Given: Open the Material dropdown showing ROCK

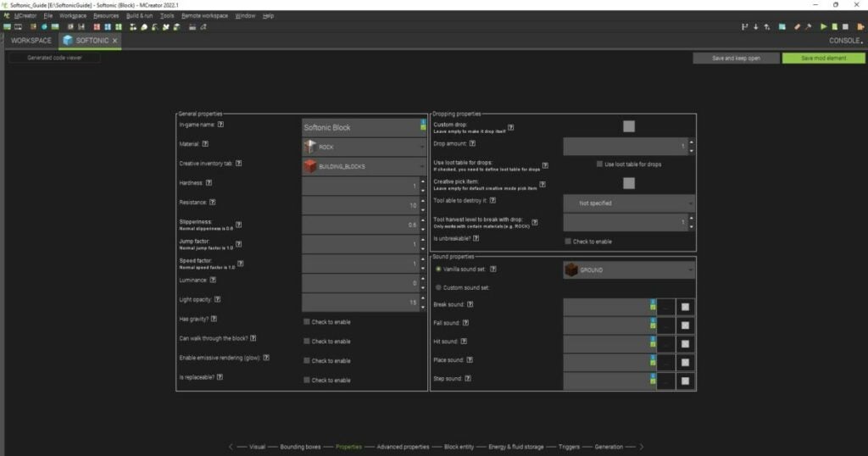Looking at the screenshot, I should tap(364, 147).
